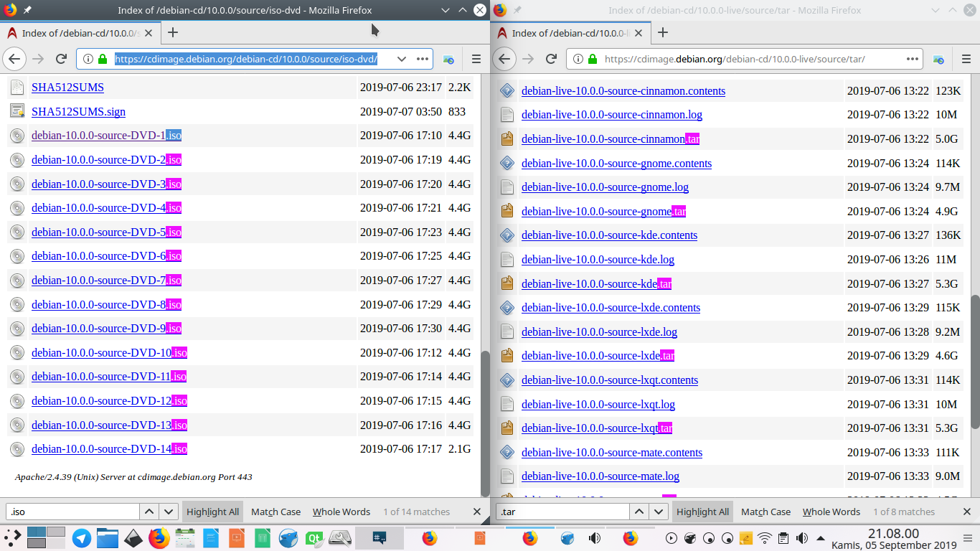This screenshot has height=551, width=980.
Task: Open debian-live-10.0.0-source-lxqt.contents link
Action: point(610,380)
